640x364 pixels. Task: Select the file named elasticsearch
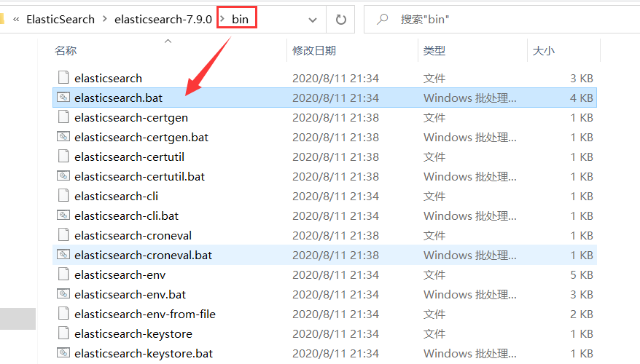click(x=108, y=78)
